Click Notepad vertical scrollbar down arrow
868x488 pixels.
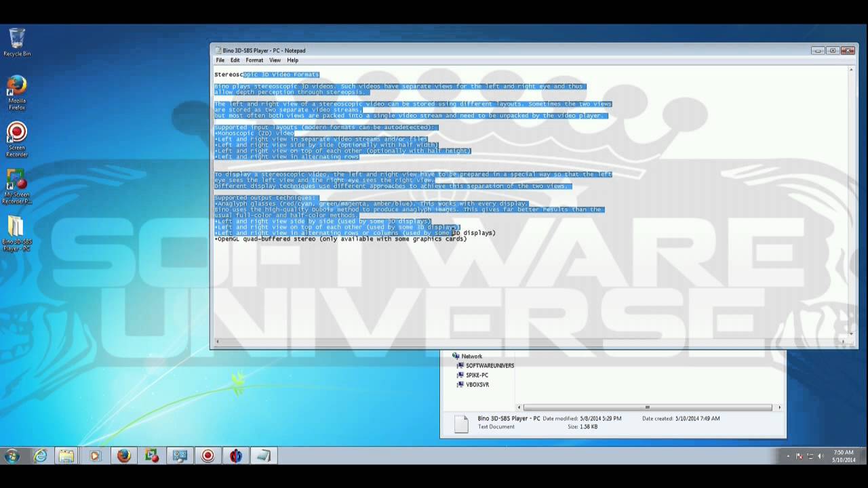[852, 333]
